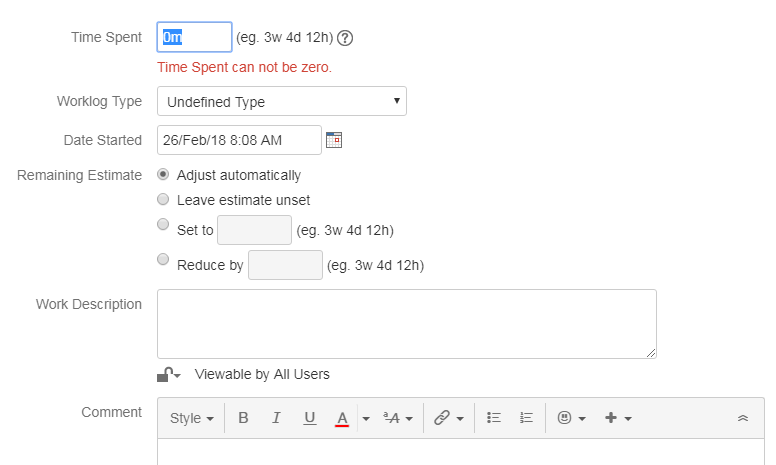Select Adjust automatically radio button
This screenshot has width=776, height=465.
point(163,174)
